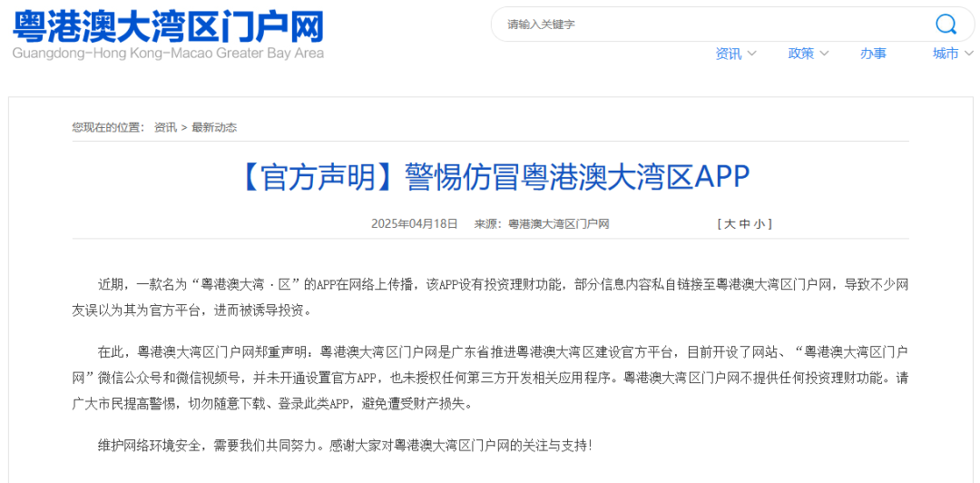Click the paragraph starting with 维护网络环境安全
This screenshot has width=980, height=483.
point(345,445)
